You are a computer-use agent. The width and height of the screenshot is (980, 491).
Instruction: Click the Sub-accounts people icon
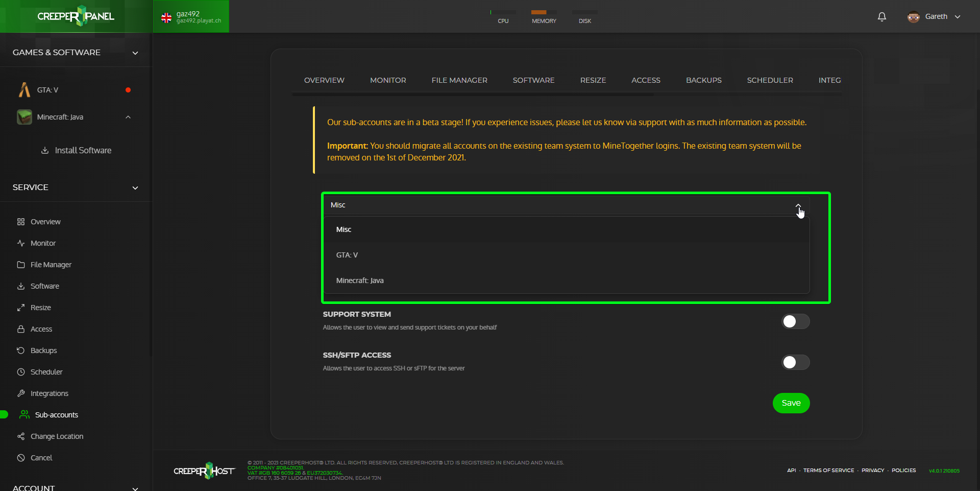(x=24, y=415)
